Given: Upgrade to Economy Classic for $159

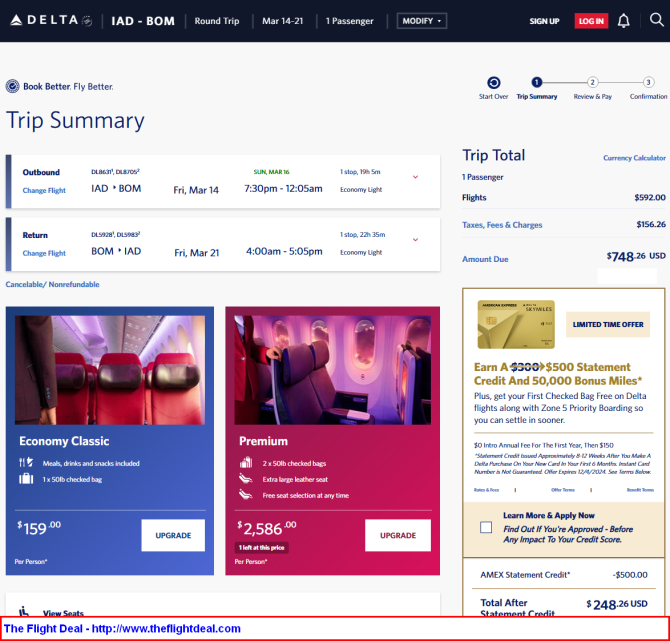Looking at the screenshot, I should [x=173, y=535].
